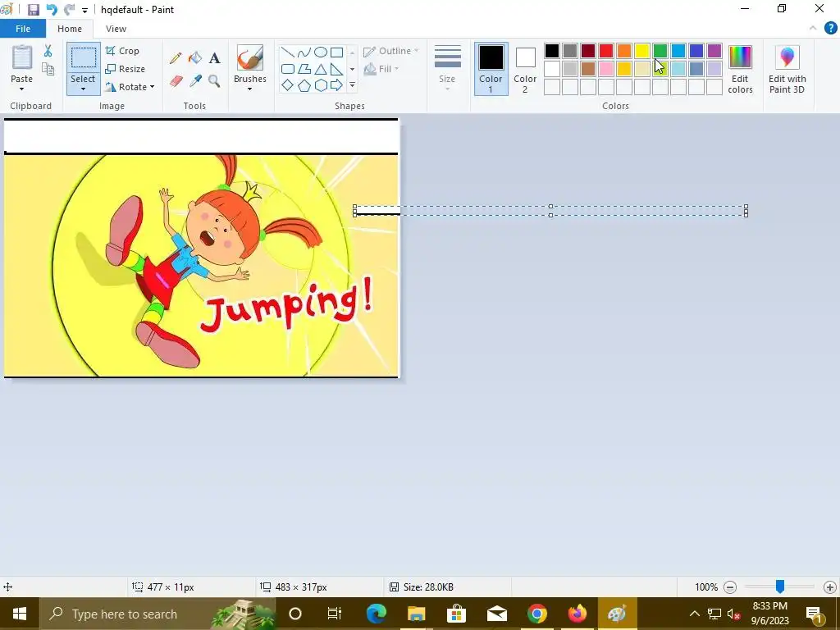Viewport: 840px width, 630px height.
Task: Open Microsoft Edge from taskbar
Action: 376,614
